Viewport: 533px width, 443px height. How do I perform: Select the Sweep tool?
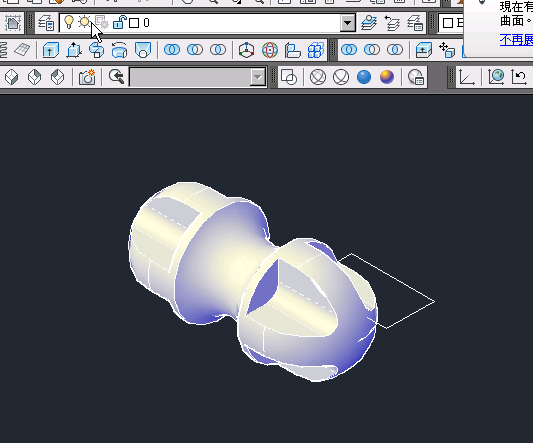coord(97,50)
